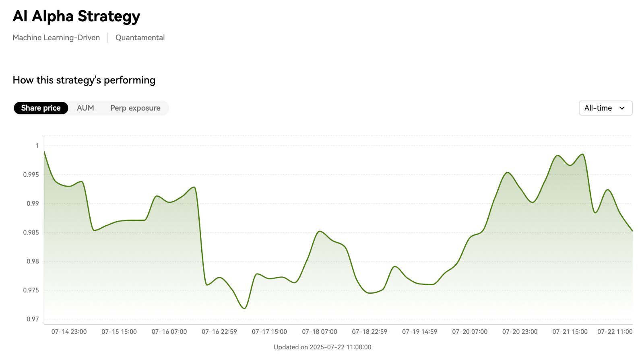Click the x-axis label 07-21 15:00
The image size is (644, 360).
[x=570, y=331]
